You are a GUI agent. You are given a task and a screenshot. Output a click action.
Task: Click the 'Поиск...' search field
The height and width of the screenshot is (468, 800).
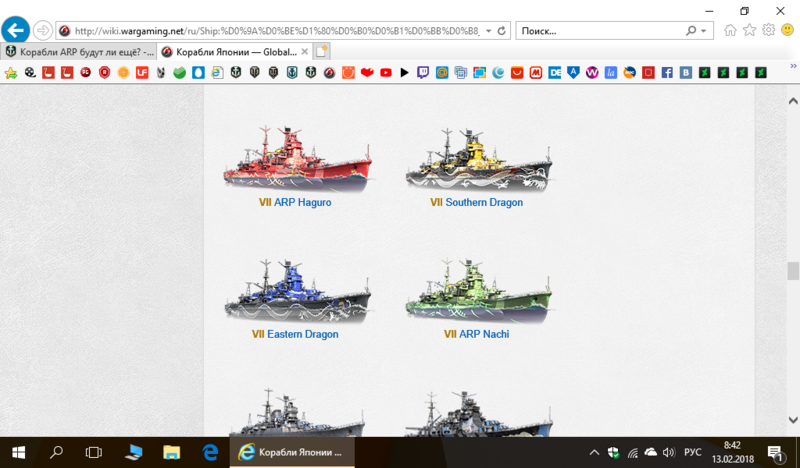(601, 31)
